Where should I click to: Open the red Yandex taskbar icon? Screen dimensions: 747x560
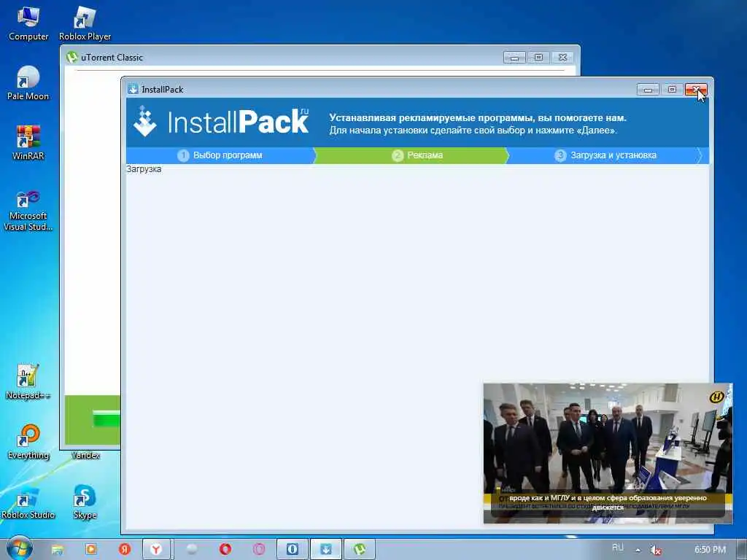tap(124, 550)
